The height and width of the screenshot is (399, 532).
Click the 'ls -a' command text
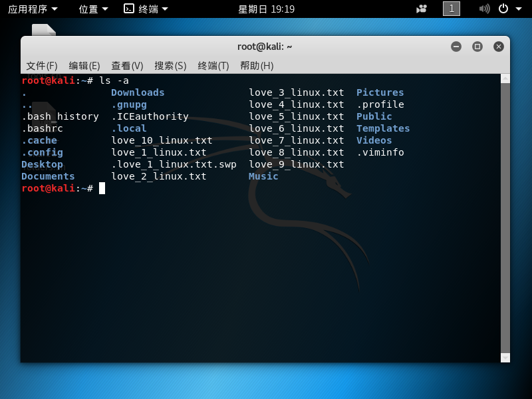point(114,80)
